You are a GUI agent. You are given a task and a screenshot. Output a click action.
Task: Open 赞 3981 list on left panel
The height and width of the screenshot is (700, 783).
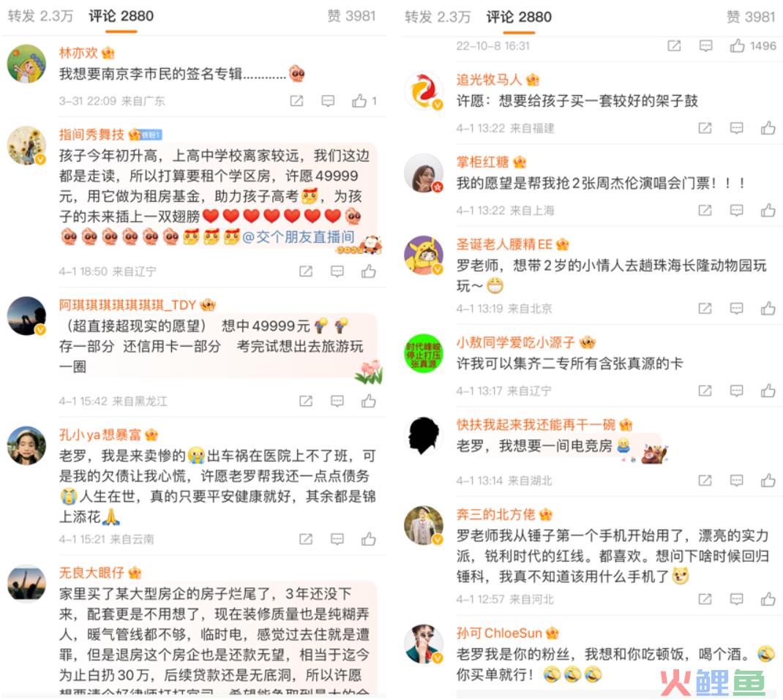tap(351, 16)
